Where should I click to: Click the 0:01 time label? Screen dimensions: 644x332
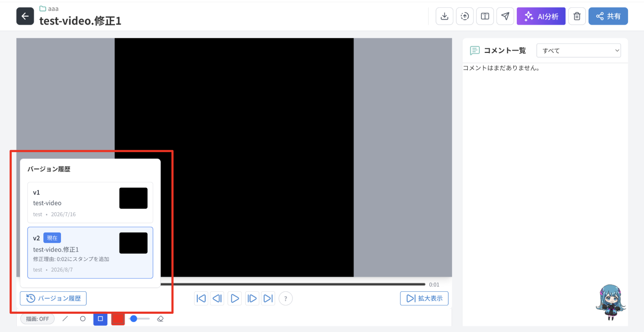point(434,285)
